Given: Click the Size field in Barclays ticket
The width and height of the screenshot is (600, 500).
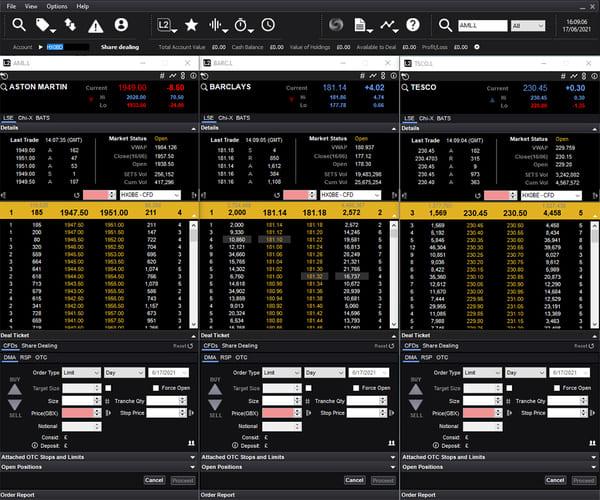Looking at the screenshot, I should (282, 401).
